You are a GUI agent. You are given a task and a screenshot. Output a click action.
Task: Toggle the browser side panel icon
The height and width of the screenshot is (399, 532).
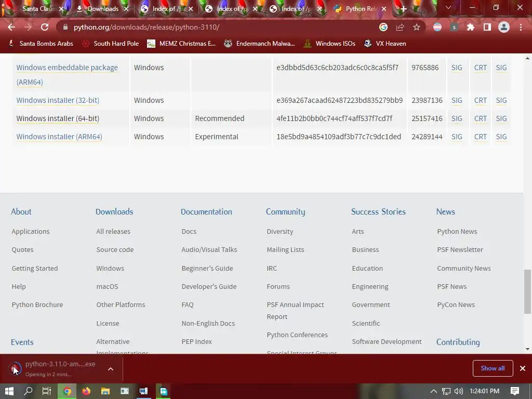(x=487, y=27)
